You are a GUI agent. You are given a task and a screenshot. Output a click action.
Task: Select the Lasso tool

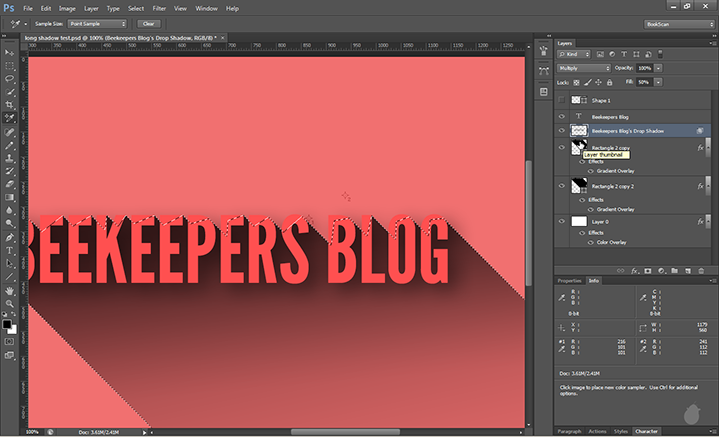tap(9, 77)
